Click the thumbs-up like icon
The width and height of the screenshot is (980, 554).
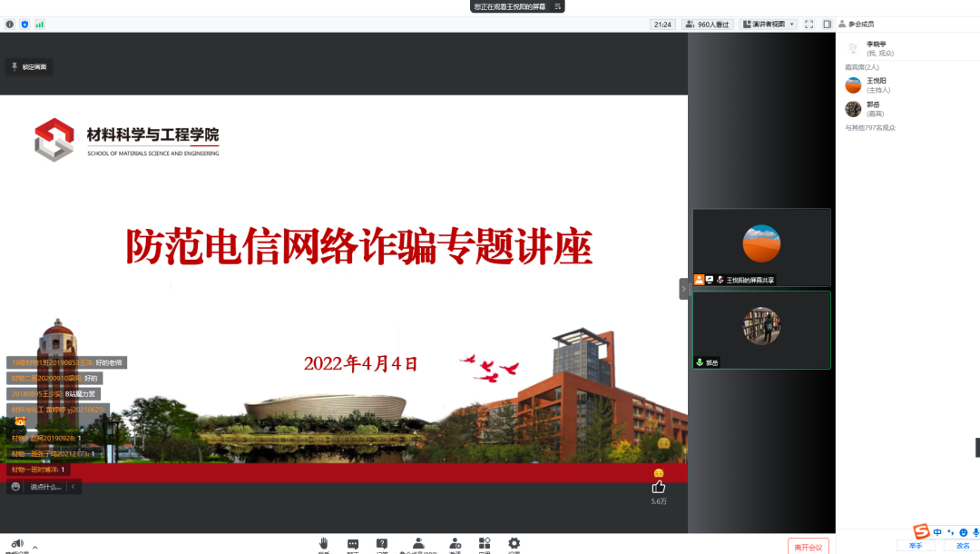659,487
